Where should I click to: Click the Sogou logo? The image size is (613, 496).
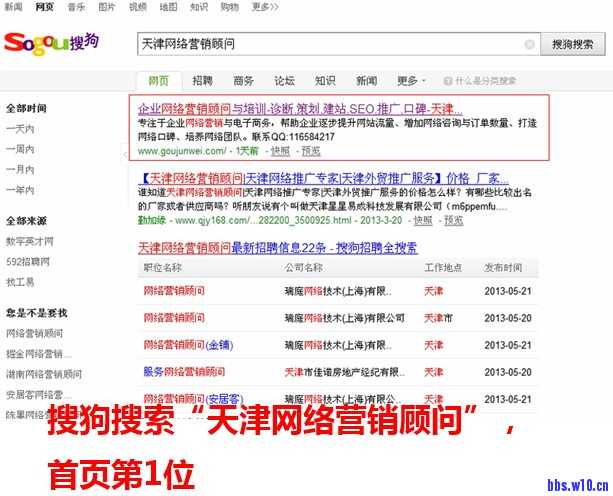pyautogui.click(x=52, y=42)
